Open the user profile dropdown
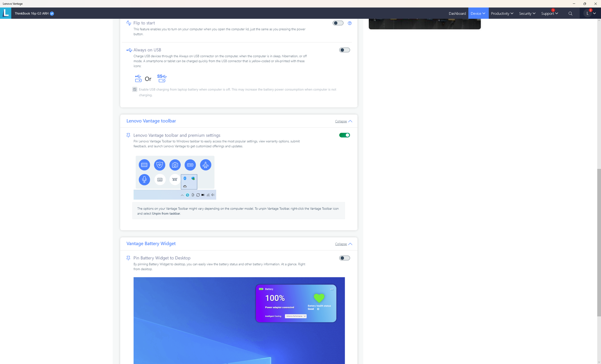This screenshot has height=364, width=601. [x=590, y=13]
